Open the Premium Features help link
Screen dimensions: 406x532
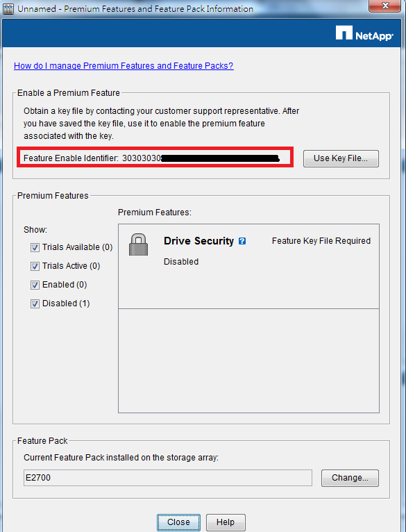pyautogui.click(x=124, y=65)
